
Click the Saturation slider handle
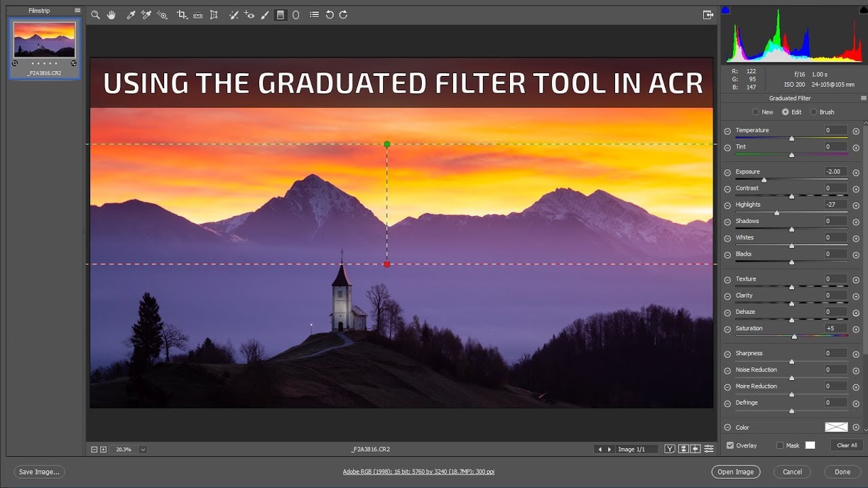tap(795, 337)
